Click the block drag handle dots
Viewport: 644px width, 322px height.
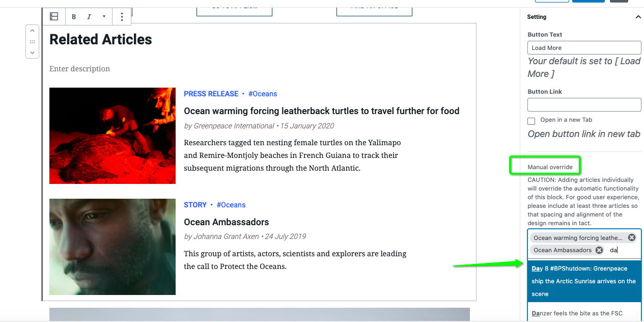(32, 42)
